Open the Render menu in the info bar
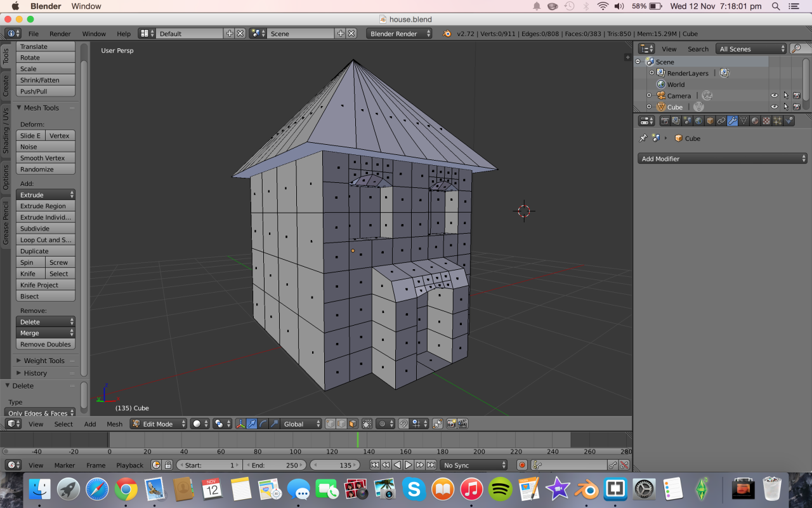This screenshot has width=812, height=508. 60,34
